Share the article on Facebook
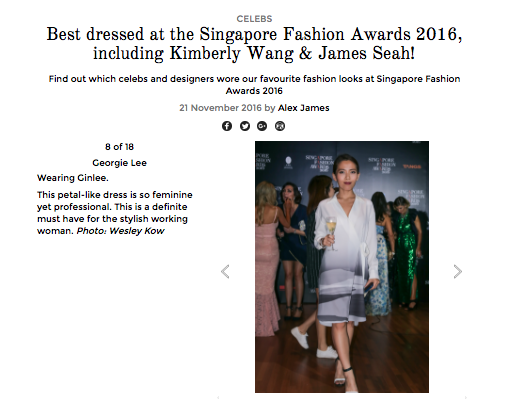 [227, 126]
